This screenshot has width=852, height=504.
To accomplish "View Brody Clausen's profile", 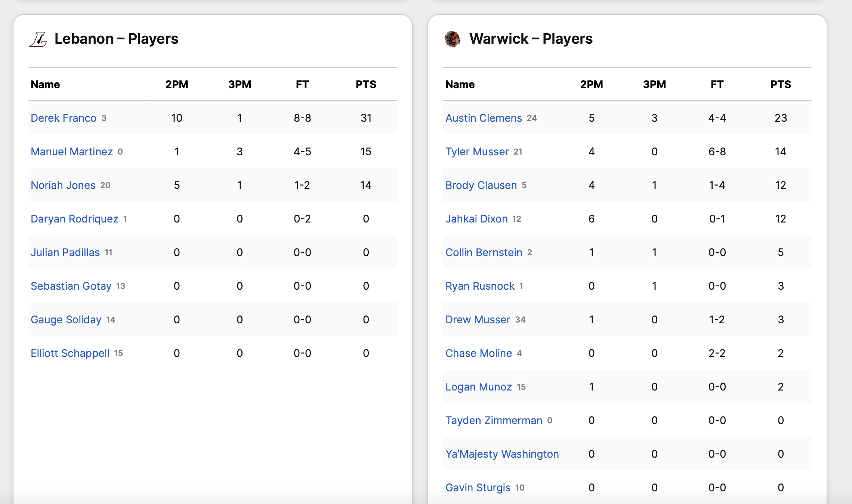I will click(481, 185).
